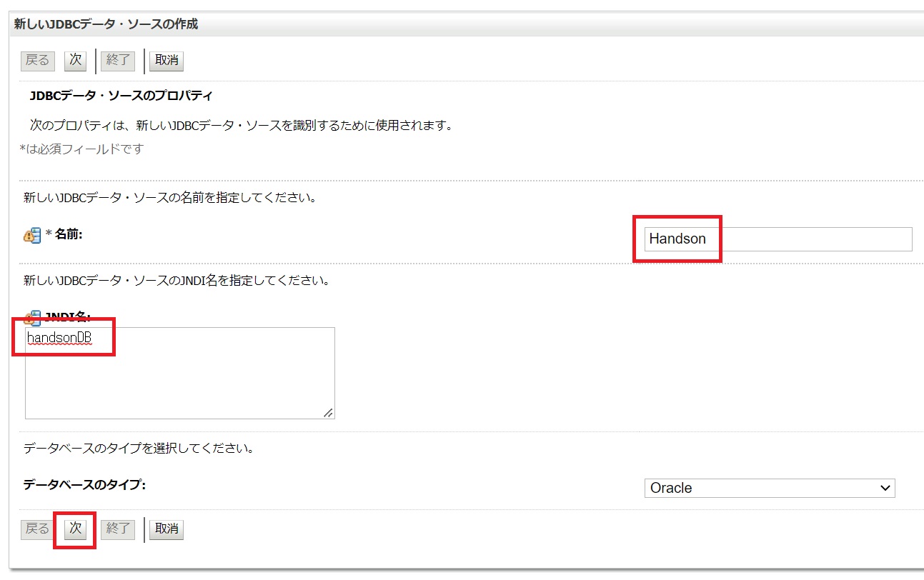Click the データベースのタイプ label text
924x580 pixels.
(x=84, y=485)
